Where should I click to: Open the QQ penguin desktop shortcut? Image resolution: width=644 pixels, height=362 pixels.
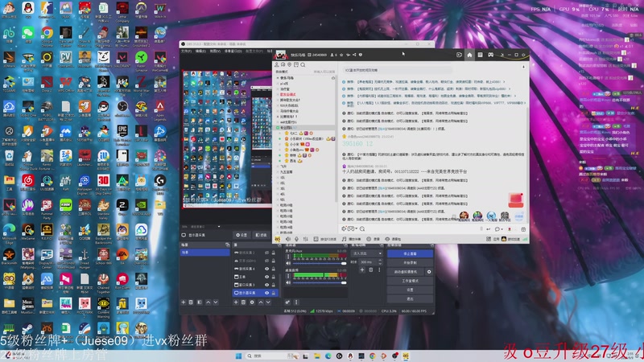point(28,10)
